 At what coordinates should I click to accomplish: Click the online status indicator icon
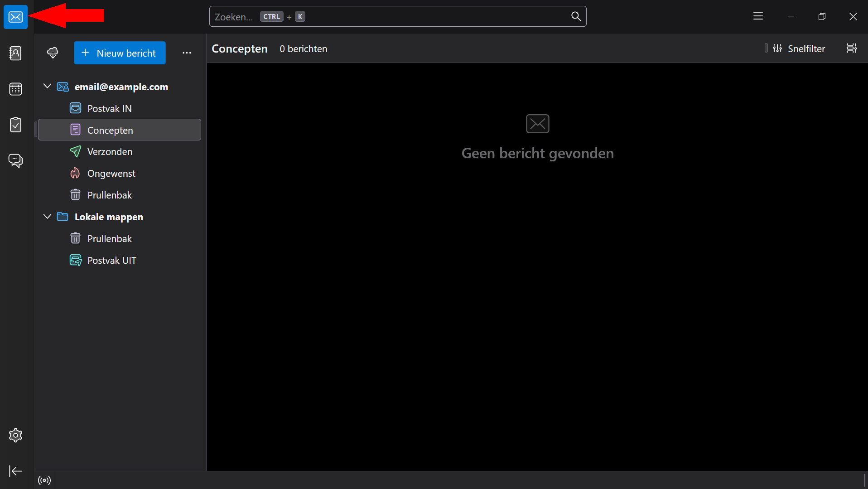pyautogui.click(x=44, y=480)
